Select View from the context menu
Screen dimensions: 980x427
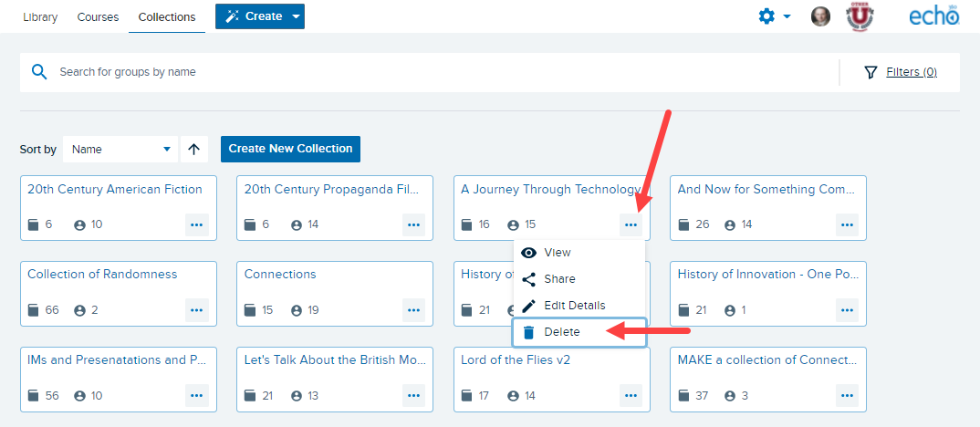click(579, 253)
